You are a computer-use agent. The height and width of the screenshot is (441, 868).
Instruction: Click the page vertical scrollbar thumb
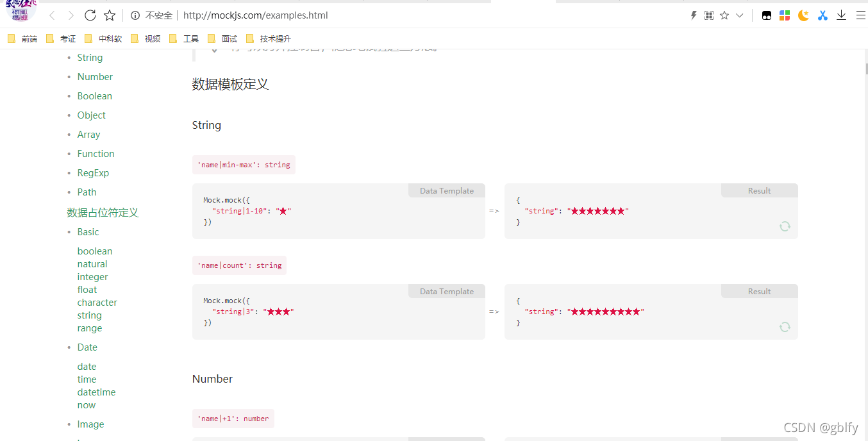(x=865, y=69)
